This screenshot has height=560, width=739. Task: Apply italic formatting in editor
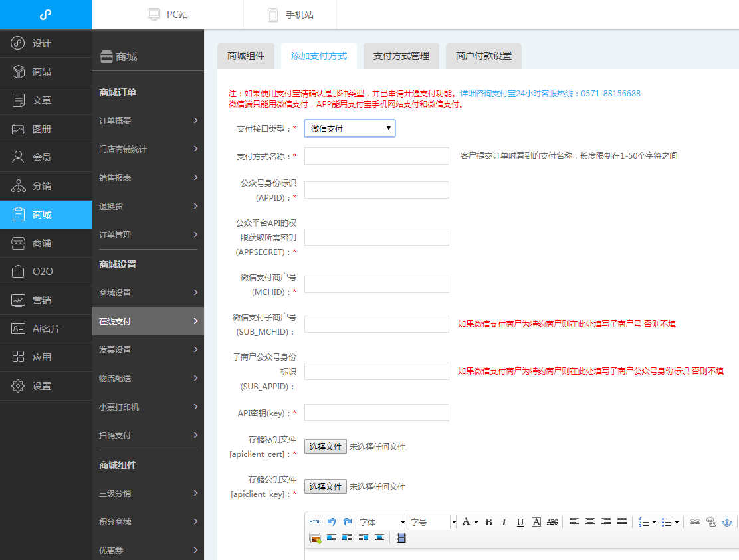click(x=504, y=522)
